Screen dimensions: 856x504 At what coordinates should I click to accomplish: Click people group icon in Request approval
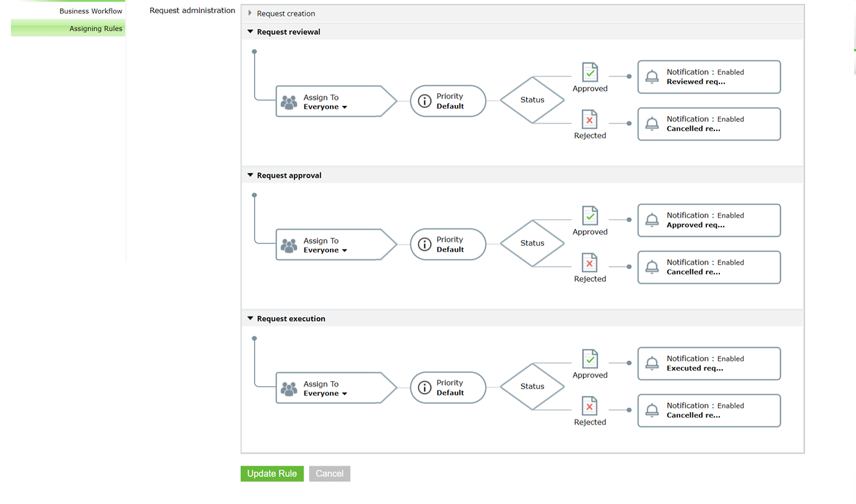point(289,246)
